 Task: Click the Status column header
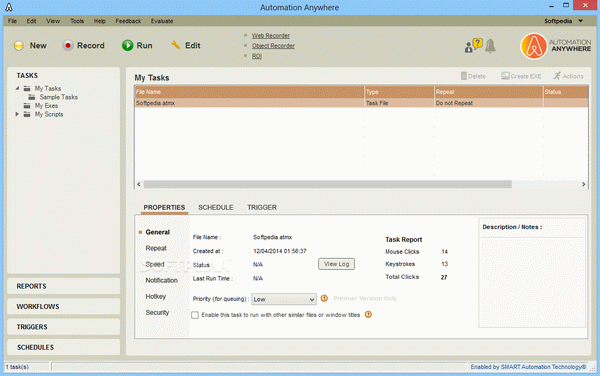pyautogui.click(x=566, y=92)
